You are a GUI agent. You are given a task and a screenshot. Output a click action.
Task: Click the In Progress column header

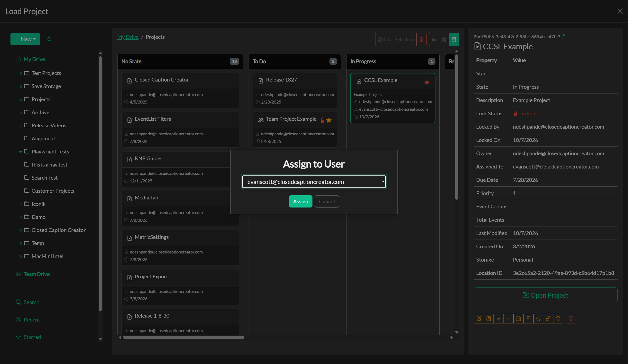(393, 61)
